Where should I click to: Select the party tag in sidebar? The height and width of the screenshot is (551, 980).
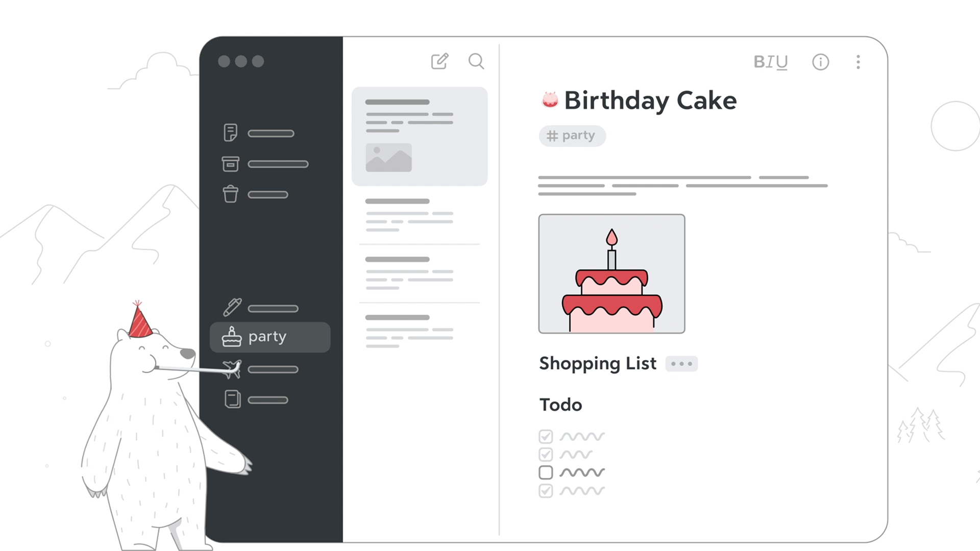tap(270, 337)
